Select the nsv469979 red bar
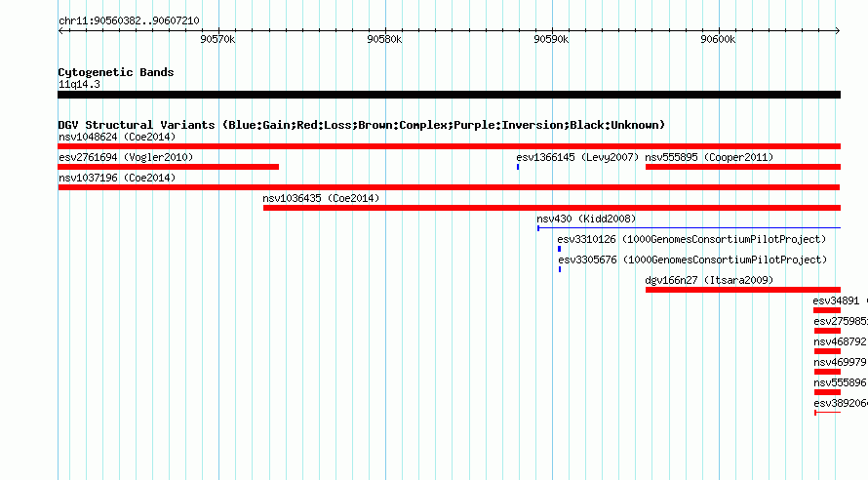 (827, 372)
